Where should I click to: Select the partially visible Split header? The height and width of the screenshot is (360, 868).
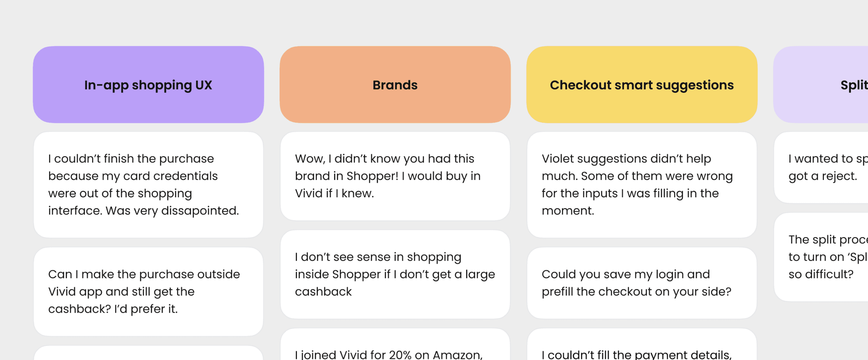point(821,85)
